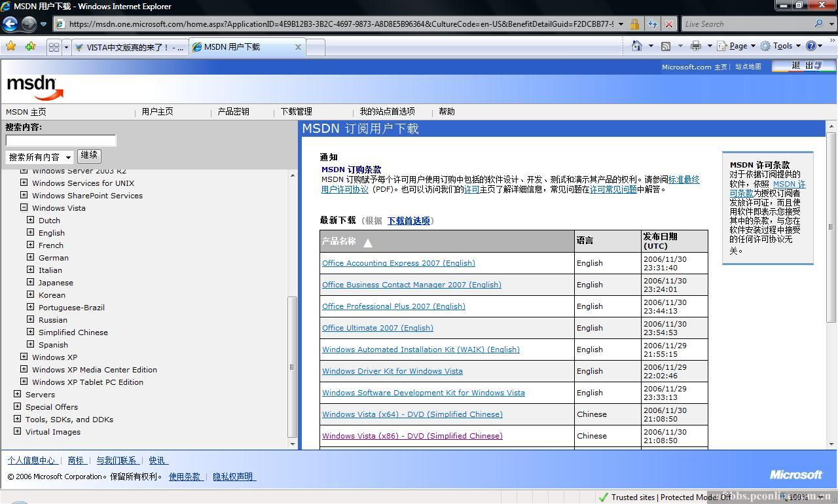This screenshot has height=504, width=838.
Task: Click the msdn logo
Action: [35, 88]
